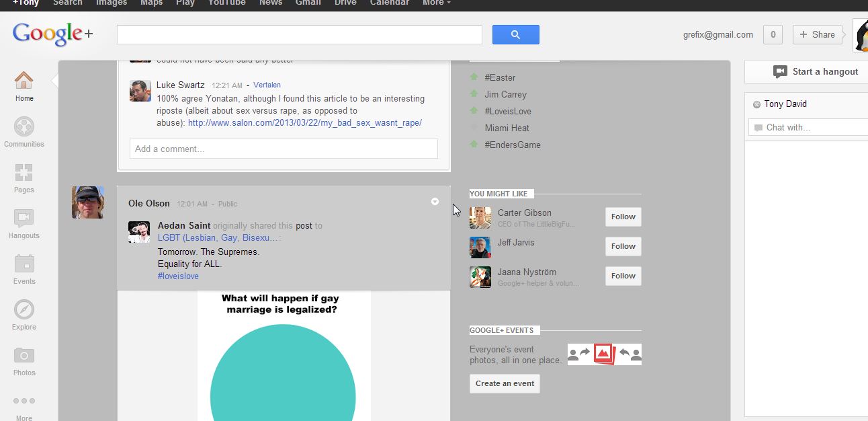Open notifications counter showing 0
868x421 pixels.
point(773,34)
